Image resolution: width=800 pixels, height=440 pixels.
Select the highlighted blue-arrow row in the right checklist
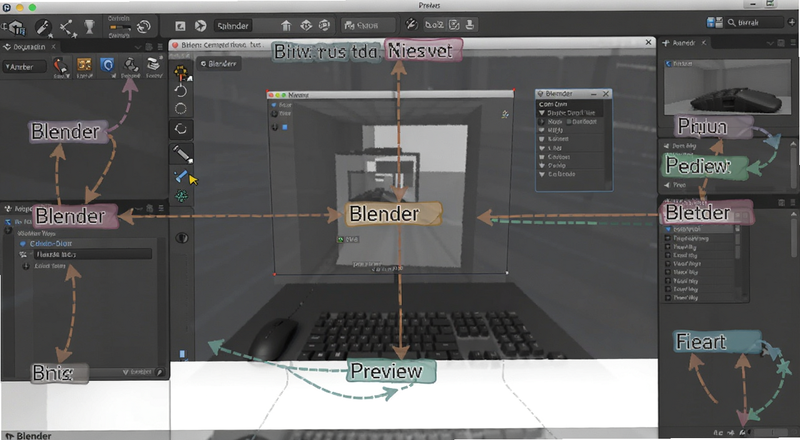[x=700, y=230]
